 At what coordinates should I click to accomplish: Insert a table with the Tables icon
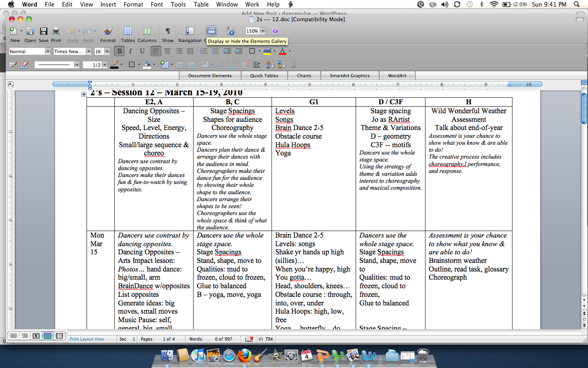pos(128,31)
